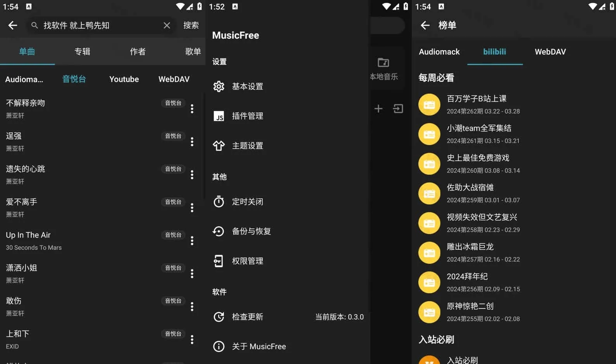Screen dimensions: 616x364
Task: Open 权限管理 permission icon
Action: pyautogui.click(x=219, y=261)
